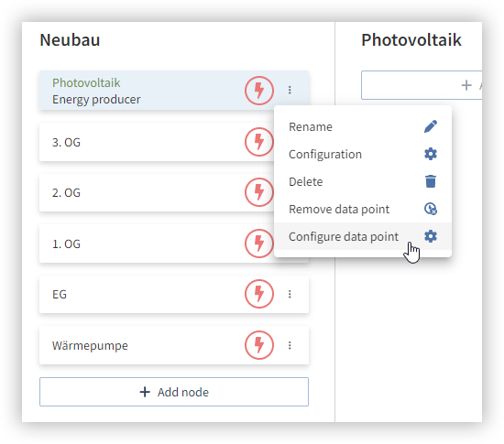Click the Add node button
This screenshot has width=504, height=444.
(x=174, y=392)
